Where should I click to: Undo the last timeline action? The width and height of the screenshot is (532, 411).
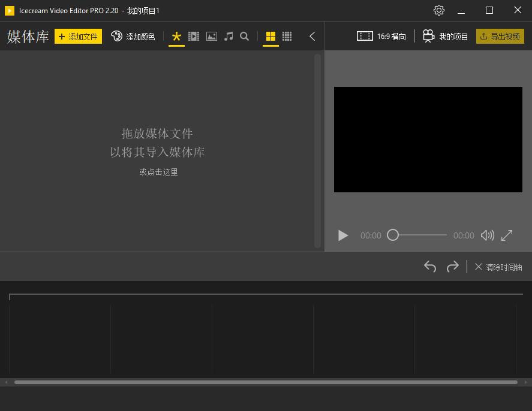click(430, 267)
